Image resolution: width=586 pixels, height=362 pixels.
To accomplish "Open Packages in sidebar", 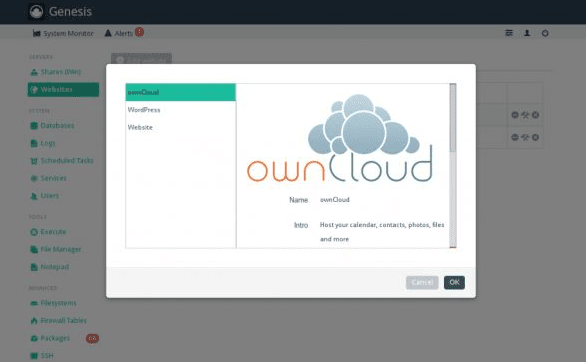I will point(50,338).
